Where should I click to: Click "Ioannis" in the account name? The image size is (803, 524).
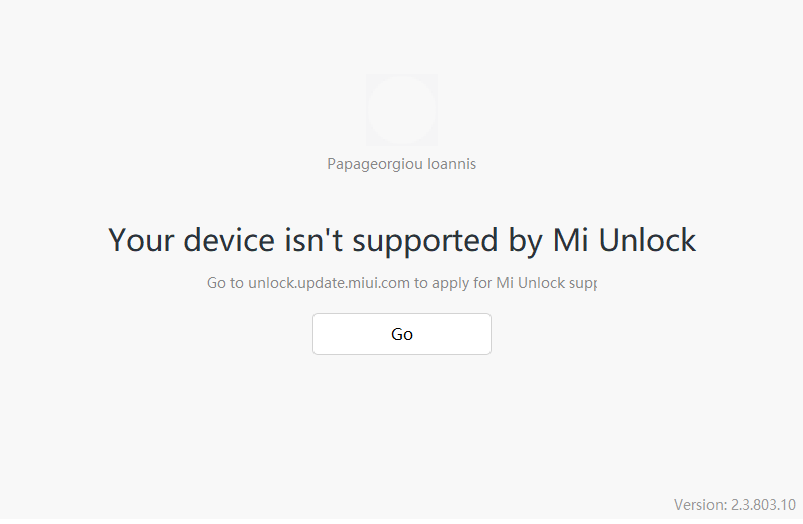coord(452,164)
